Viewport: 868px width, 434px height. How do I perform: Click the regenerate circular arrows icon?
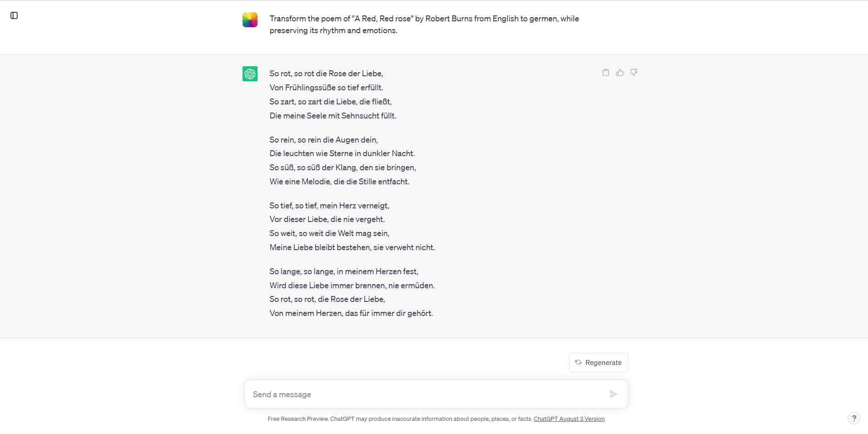point(578,362)
